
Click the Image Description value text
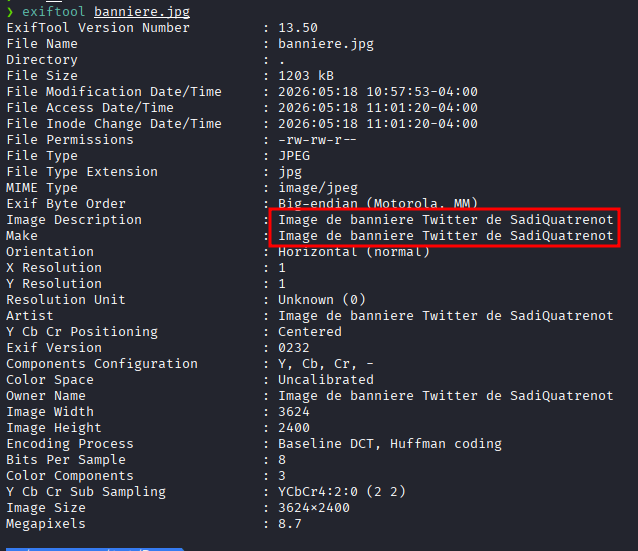tap(446, 220)
